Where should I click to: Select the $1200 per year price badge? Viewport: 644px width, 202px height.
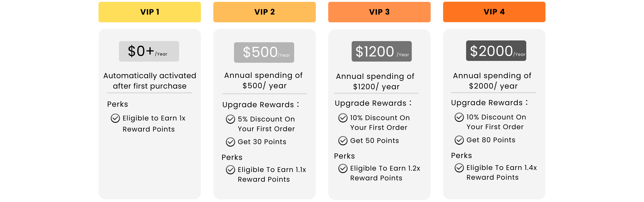tap(382, 51)
